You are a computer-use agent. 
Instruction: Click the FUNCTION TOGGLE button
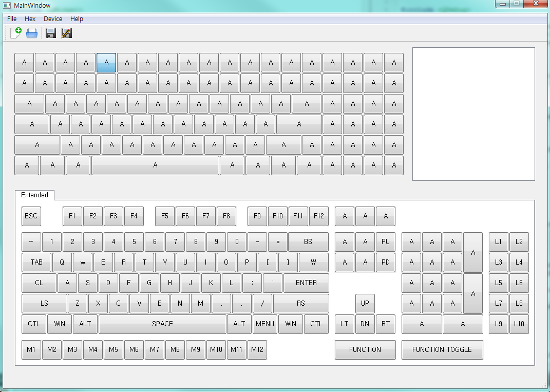click(442, 350)
